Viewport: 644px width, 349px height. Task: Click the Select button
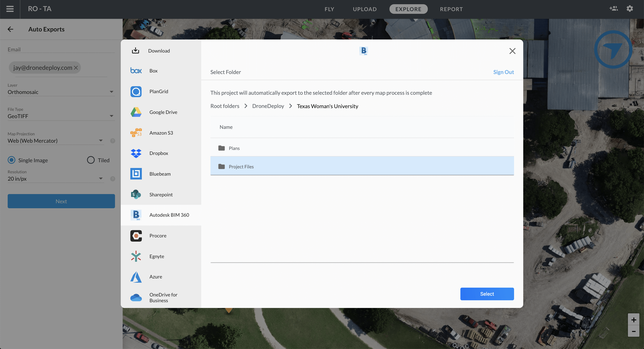coord(487,294)
